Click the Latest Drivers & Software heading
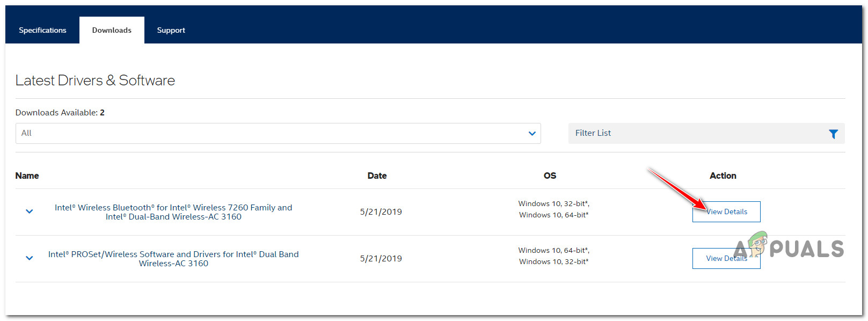Screen dimensions: 868x321 [95, 81]
